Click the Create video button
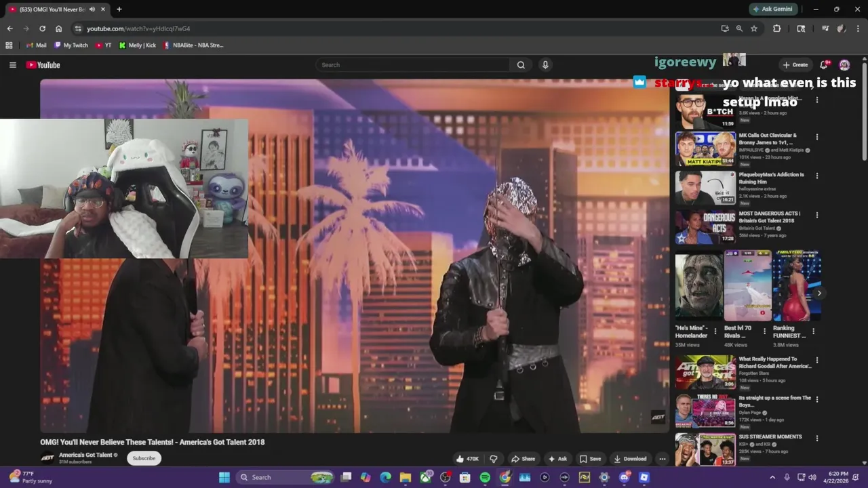 [795, 65]
